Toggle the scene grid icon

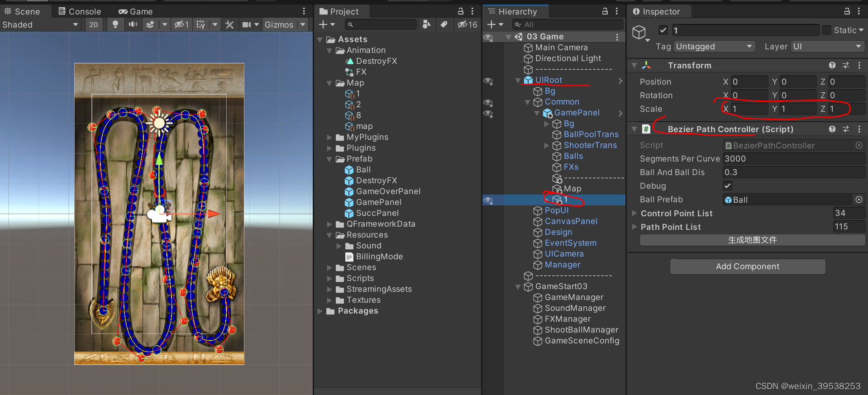click(200, 25)
